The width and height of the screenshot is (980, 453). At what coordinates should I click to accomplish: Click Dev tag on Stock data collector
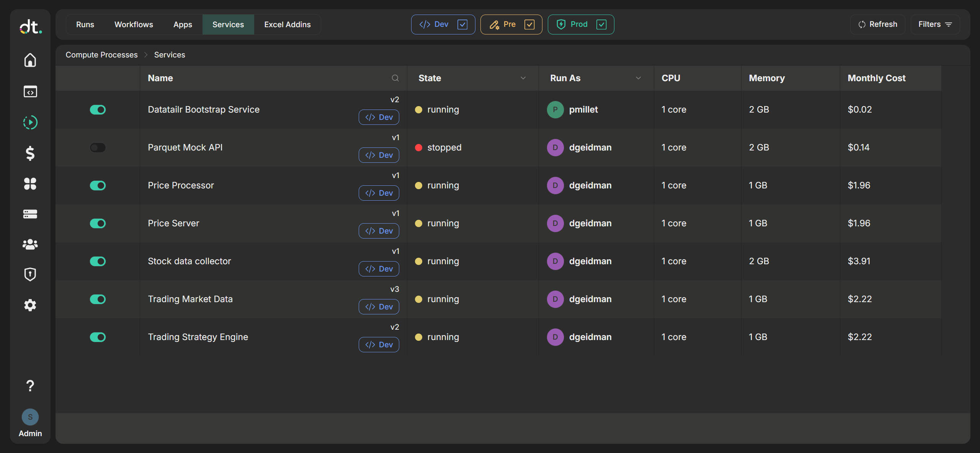[379, 269]
